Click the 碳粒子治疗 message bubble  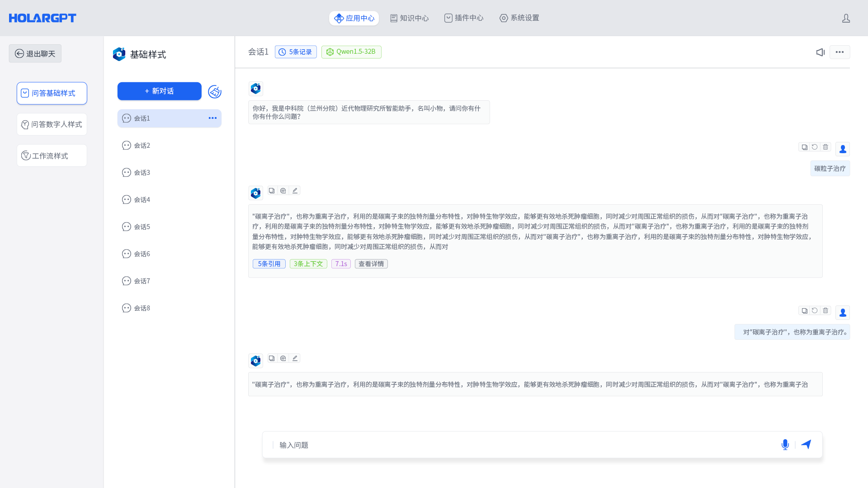[x=830, y=169]
